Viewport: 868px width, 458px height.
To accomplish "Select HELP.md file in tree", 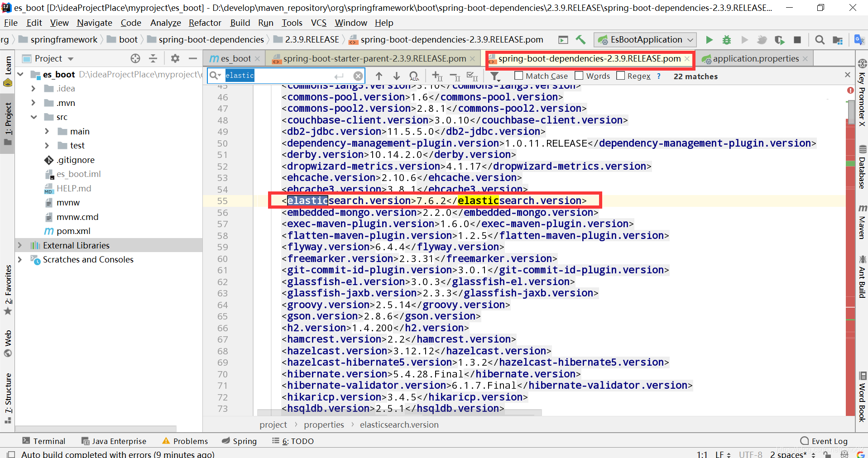I will pyautogui.click(x=73, y=188).
